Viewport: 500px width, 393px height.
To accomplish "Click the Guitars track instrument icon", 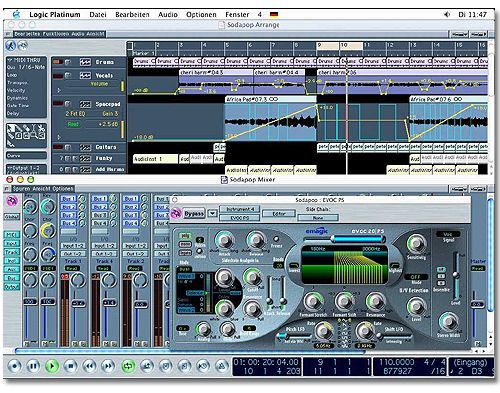I will click(85, 147).
